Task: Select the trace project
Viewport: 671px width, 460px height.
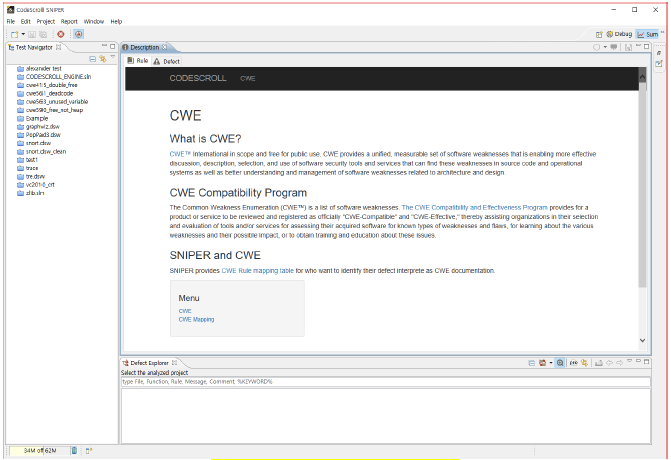Action: tap(28, 168)
